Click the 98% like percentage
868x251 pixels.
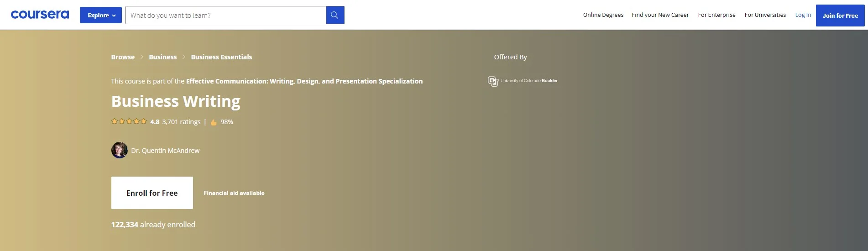click(227, 122)
